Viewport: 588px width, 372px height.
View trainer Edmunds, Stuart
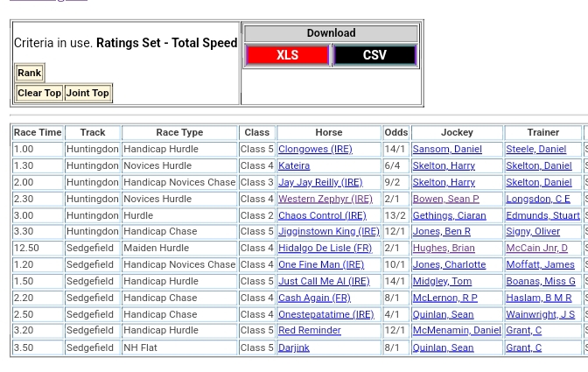point(542,215)
